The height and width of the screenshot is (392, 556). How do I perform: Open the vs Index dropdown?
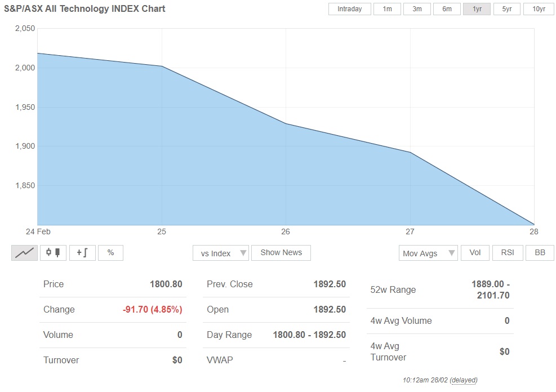pos(220,253)
